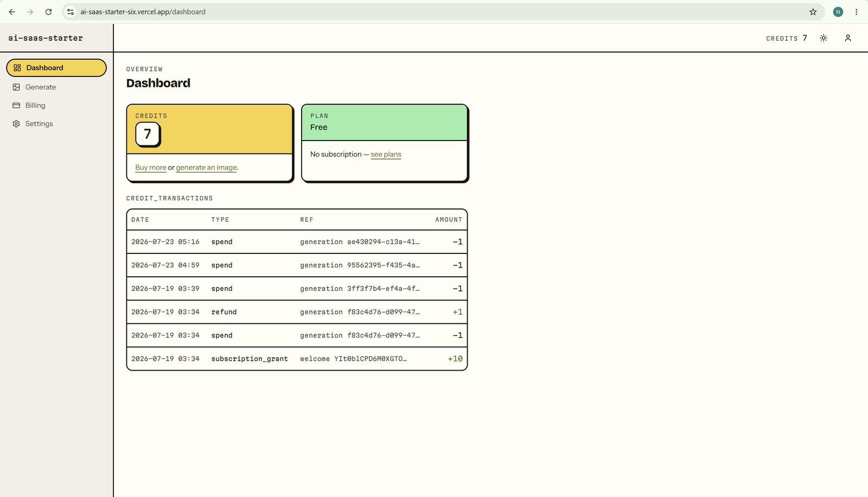
Task: Open the Billing page in sidebar
Action: 56,105
